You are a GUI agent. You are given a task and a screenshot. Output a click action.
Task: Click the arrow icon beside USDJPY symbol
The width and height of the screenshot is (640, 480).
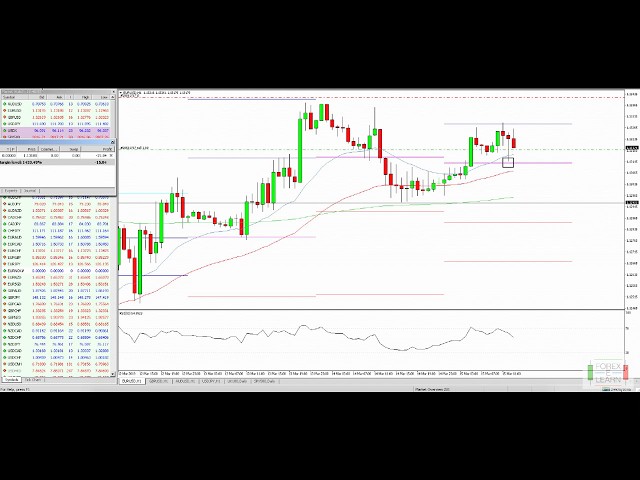pos(4,123)
